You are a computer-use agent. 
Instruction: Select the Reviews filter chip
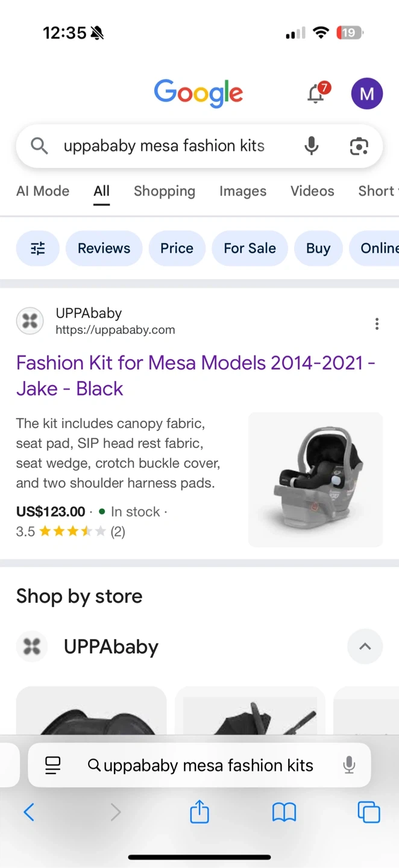[104, 248]
